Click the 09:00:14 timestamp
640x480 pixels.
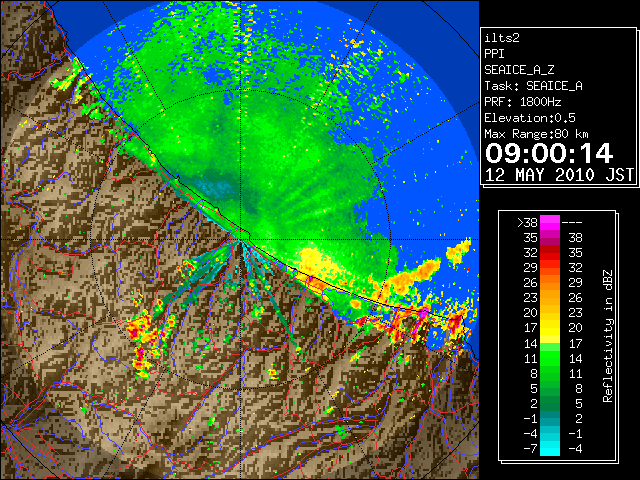click(549, 153)
